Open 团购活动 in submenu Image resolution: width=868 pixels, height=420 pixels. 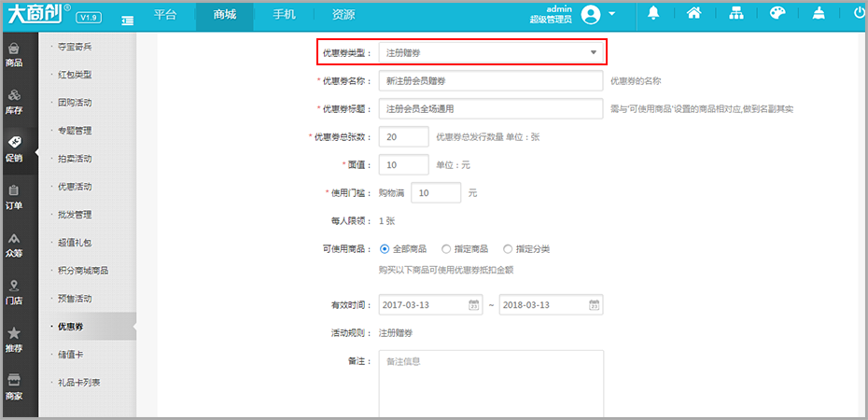pyautogui.click(x=75, y=103)
